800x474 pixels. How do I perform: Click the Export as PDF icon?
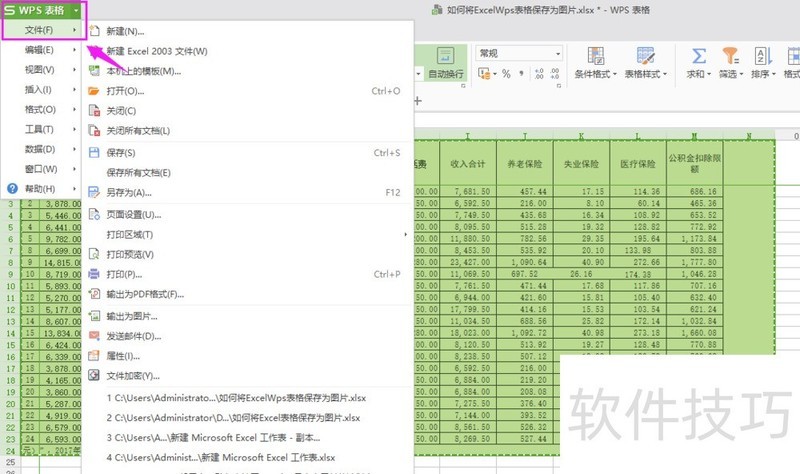(94, 294)
